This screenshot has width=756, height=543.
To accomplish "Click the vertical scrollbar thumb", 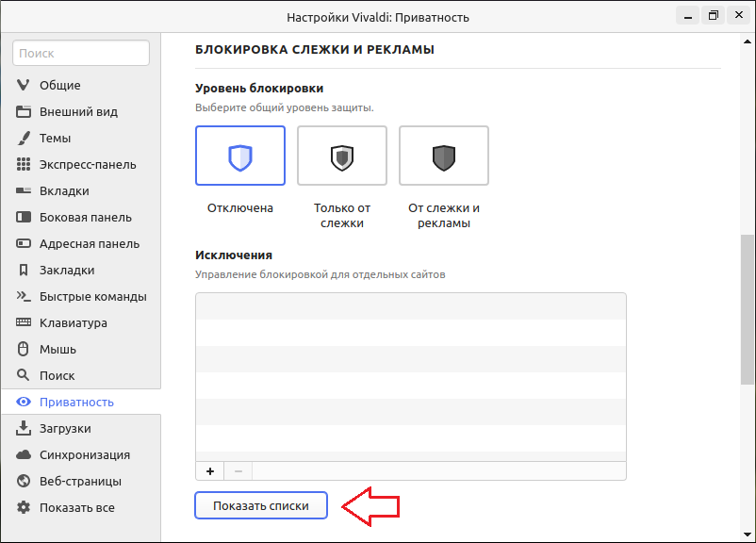I will [748, 309].
